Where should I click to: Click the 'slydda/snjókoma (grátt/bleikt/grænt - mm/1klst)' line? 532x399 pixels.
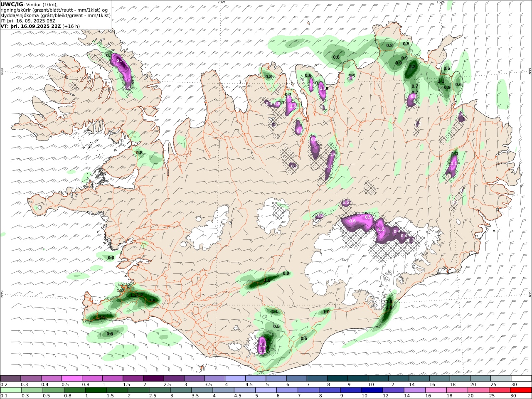[x=56, y=15]
